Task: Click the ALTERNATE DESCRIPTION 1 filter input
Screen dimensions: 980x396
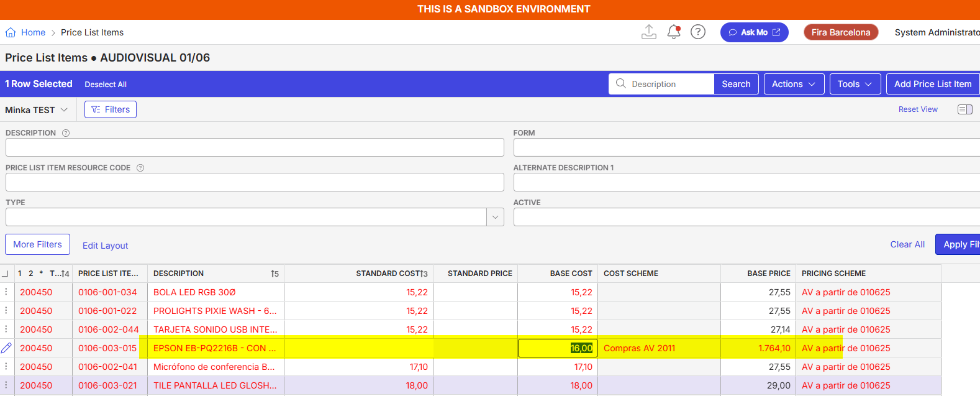Action: click(746, 182)
